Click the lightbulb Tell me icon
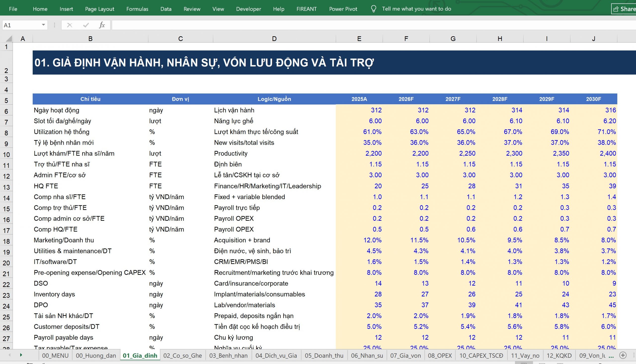This screenshot has width=636, height=364. click(x=373, y=9)
